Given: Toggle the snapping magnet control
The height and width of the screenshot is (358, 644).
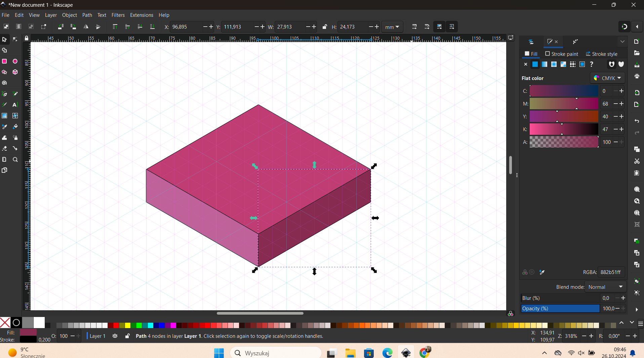Looking at the screenshot, I should click(x=624, y=27).
